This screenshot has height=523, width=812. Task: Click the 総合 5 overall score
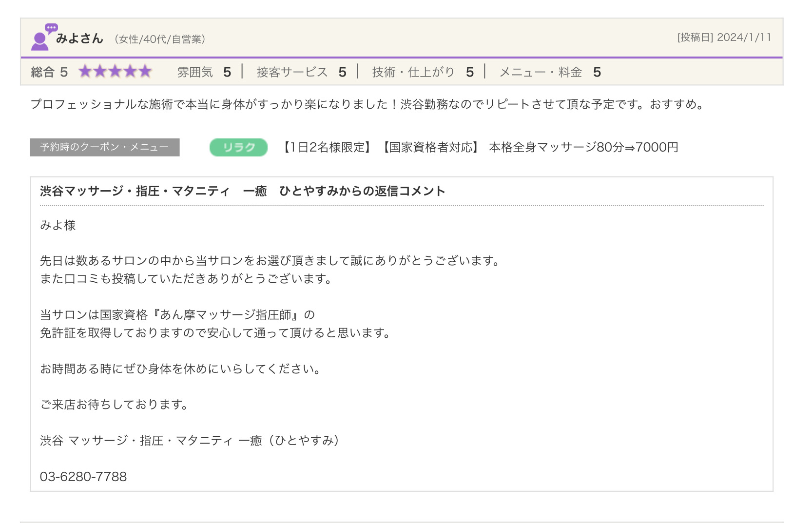(x=49, y=72)
